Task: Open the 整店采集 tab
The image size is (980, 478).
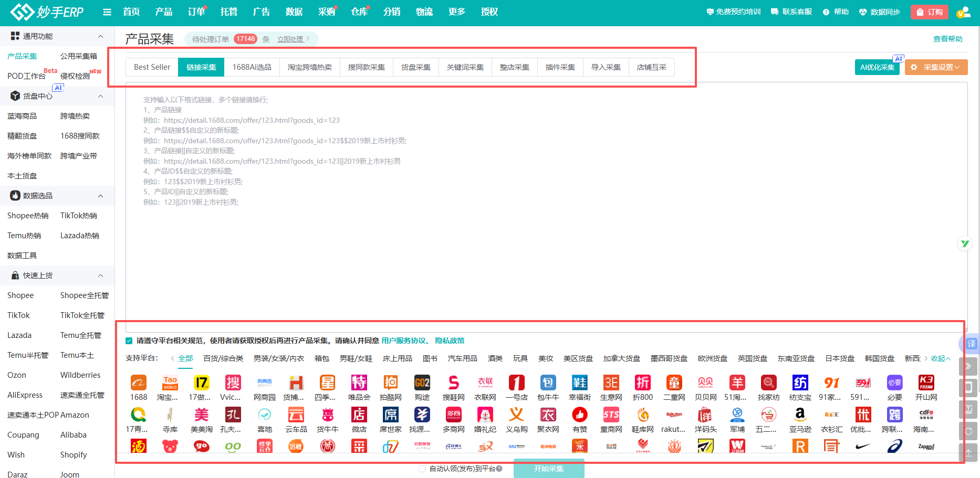Action: point(515,67)
